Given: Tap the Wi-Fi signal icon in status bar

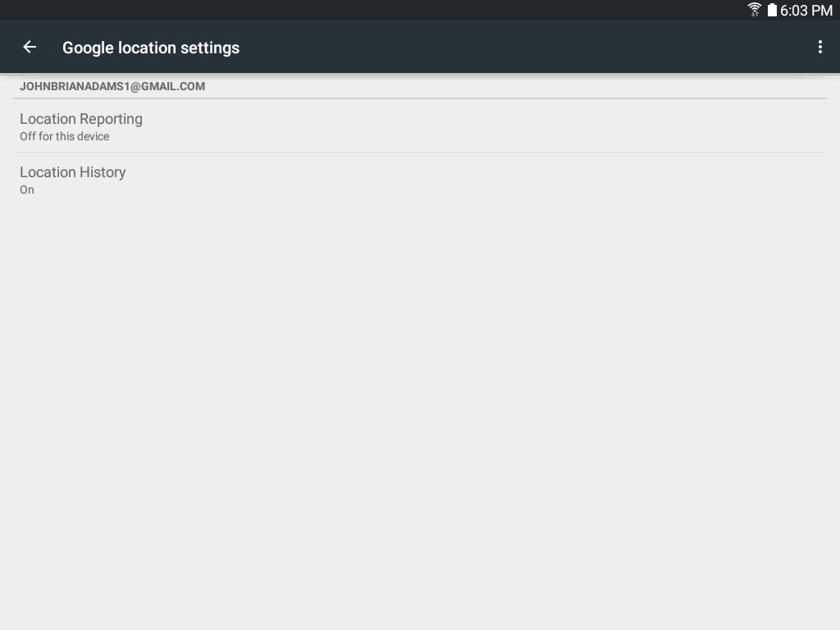Looking at the screenshot, I should 755,10.
